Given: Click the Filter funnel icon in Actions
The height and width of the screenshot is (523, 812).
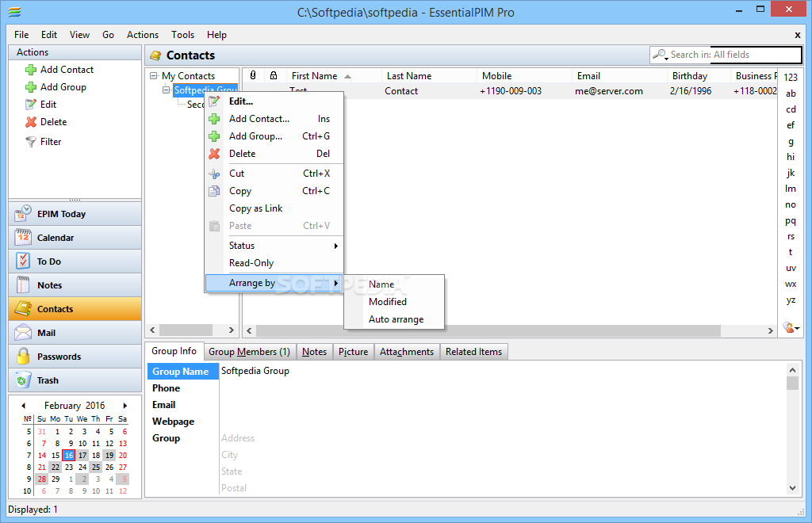Looking at the screenshot, I should pos(31,142).
